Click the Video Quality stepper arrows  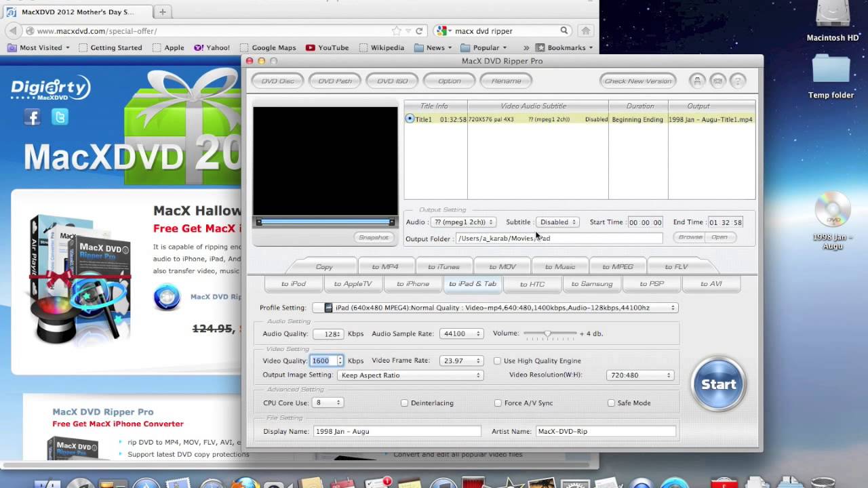(x=340, y=361)
